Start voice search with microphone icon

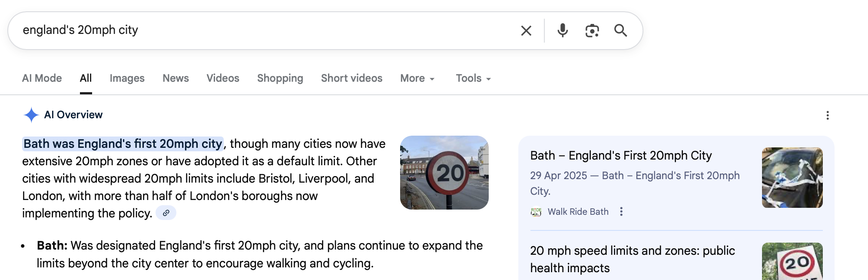pos(563,30)
